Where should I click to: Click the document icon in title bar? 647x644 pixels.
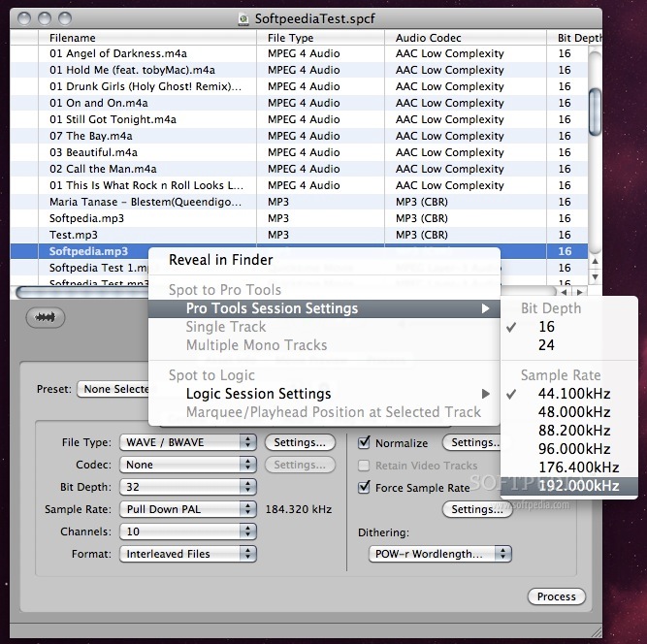pos(243,19)
